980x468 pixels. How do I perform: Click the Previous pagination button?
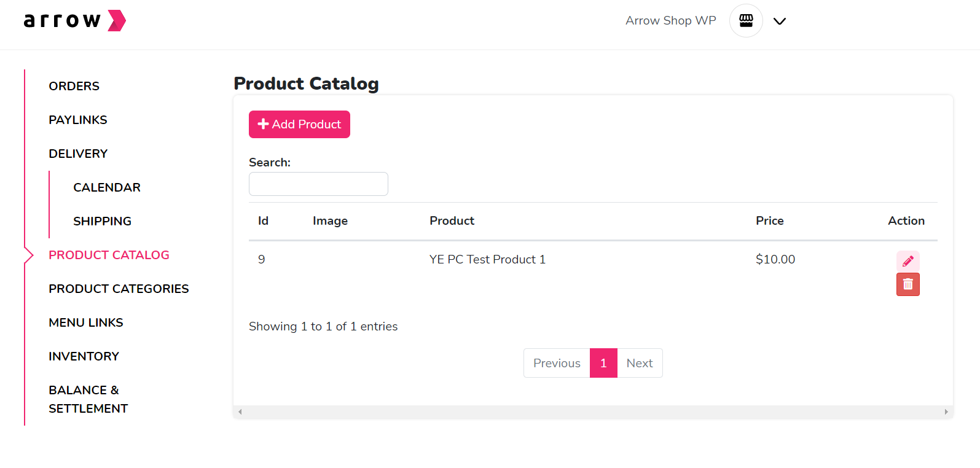(x=557, y=363)
